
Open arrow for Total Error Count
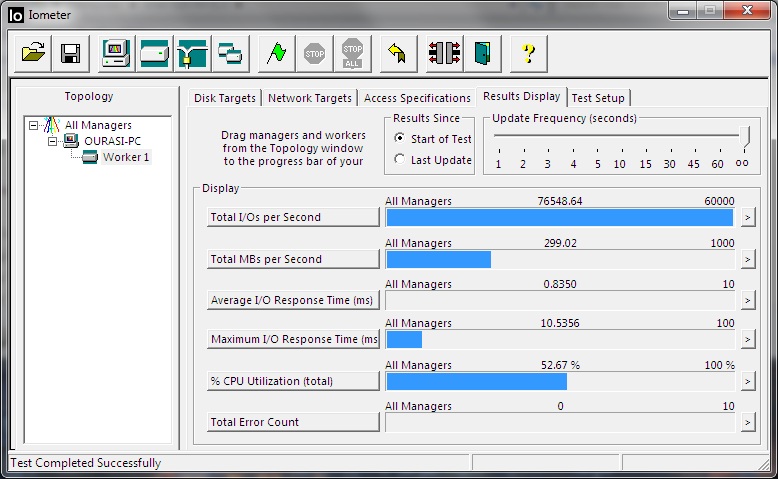pyautogui.click(x=748, y=422)
